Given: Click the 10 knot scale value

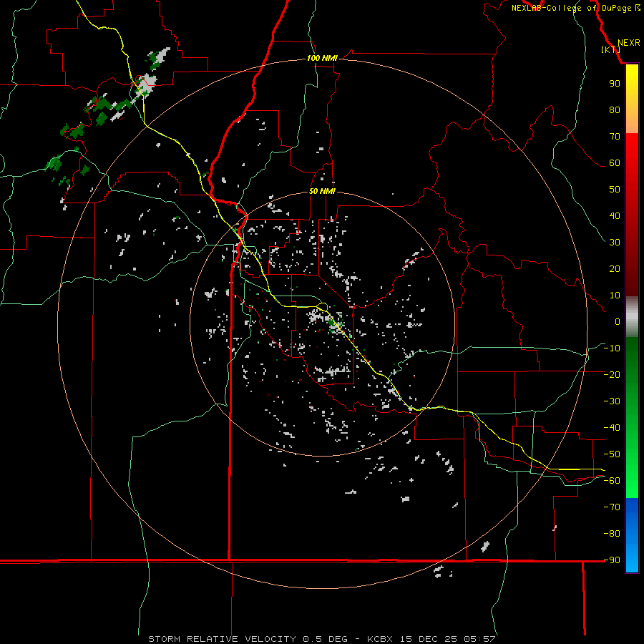Looking at the screenshot, I should tap(615, 296).
